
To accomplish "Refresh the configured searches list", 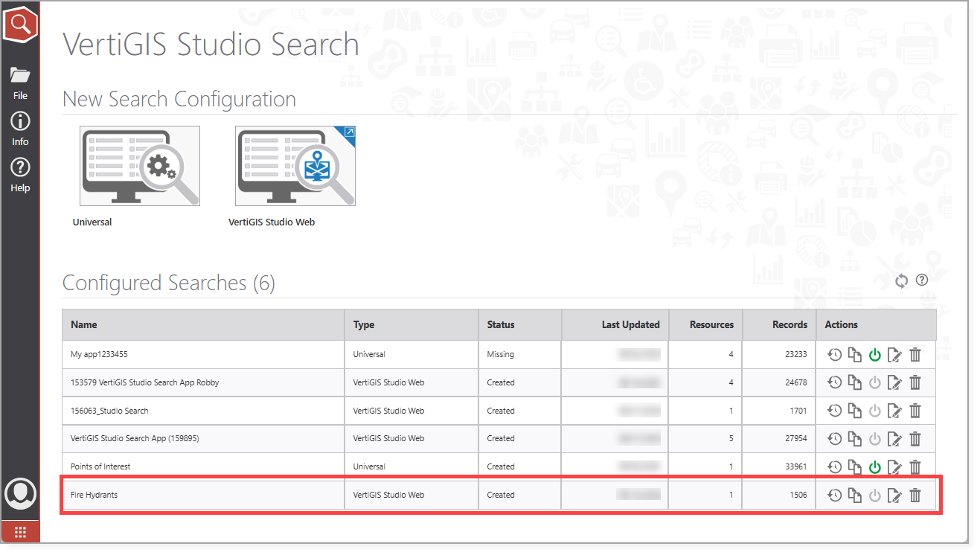I will pyautogui.click(x=902, y=280).
